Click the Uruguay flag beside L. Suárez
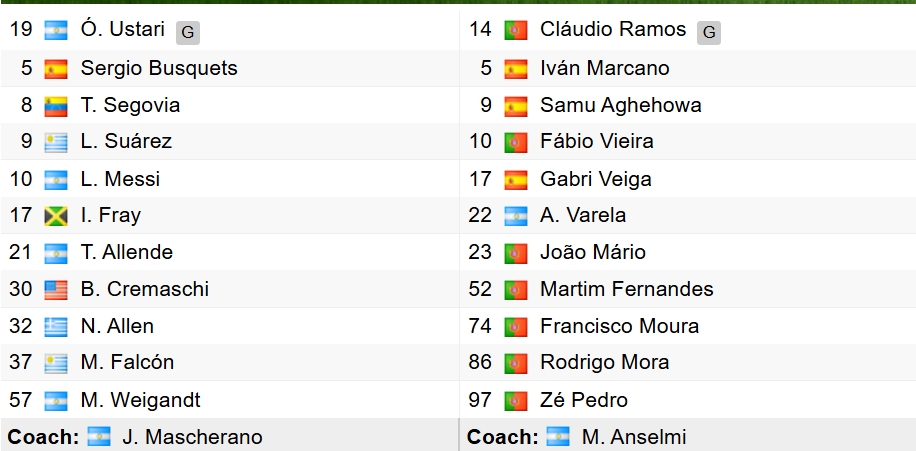This screenshot has width=916, height=451. click(56, 142)
